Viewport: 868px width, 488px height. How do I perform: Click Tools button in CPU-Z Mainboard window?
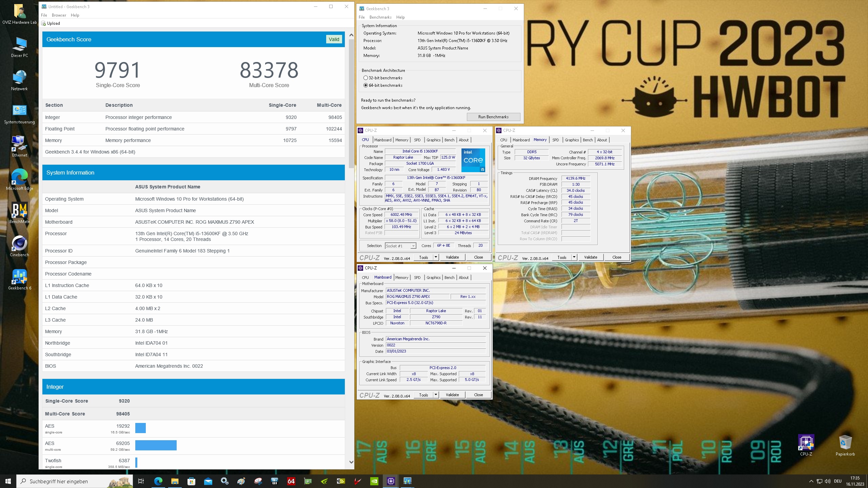pos(423,395)
